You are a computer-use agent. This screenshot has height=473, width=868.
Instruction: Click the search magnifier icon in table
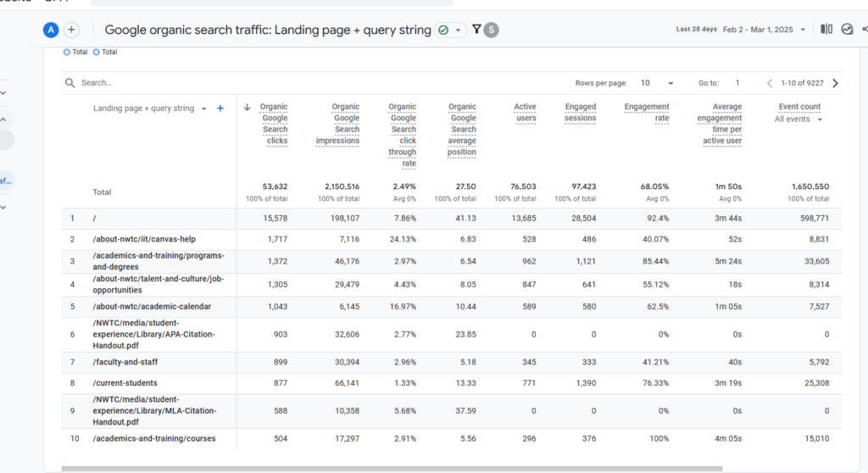[70, 83]
